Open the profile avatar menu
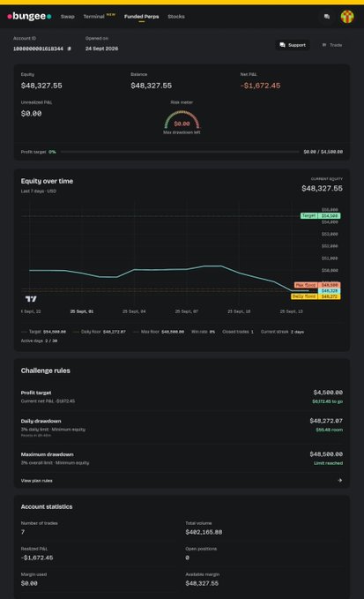 click(347, 17)
